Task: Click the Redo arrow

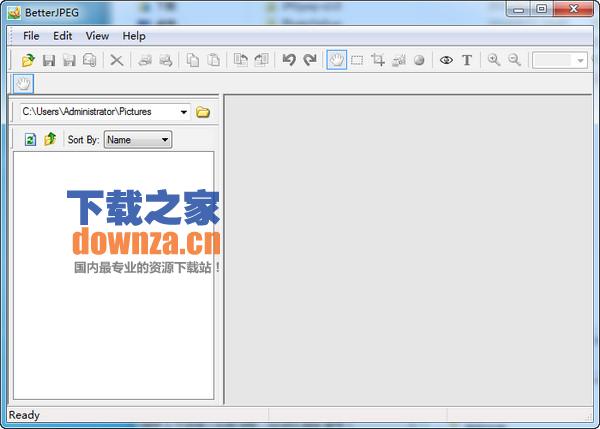Action: coord(310,60)
